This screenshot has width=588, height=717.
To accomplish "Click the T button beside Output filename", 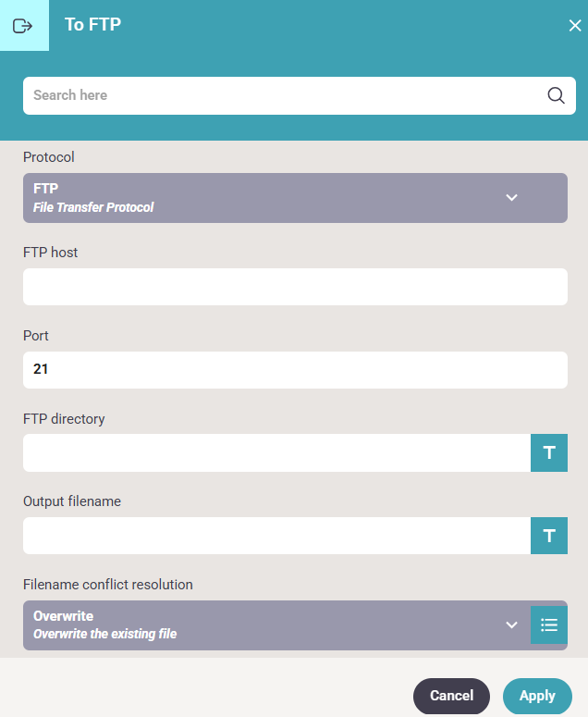I will tap(549, 536).
